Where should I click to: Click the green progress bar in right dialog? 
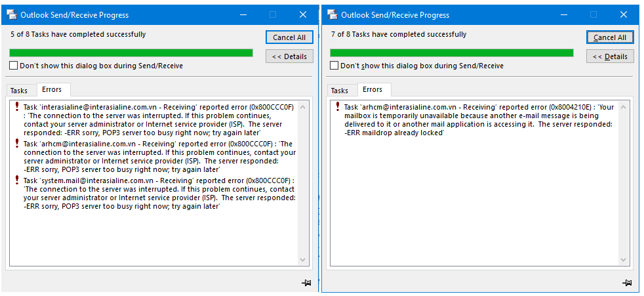pyautogui.click(x=452, y=53)
